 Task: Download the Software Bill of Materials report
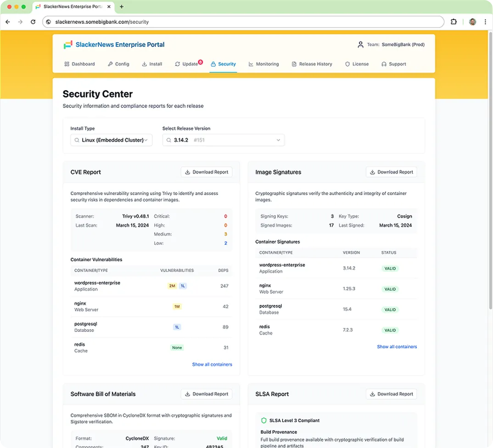(x=207, y=394)
